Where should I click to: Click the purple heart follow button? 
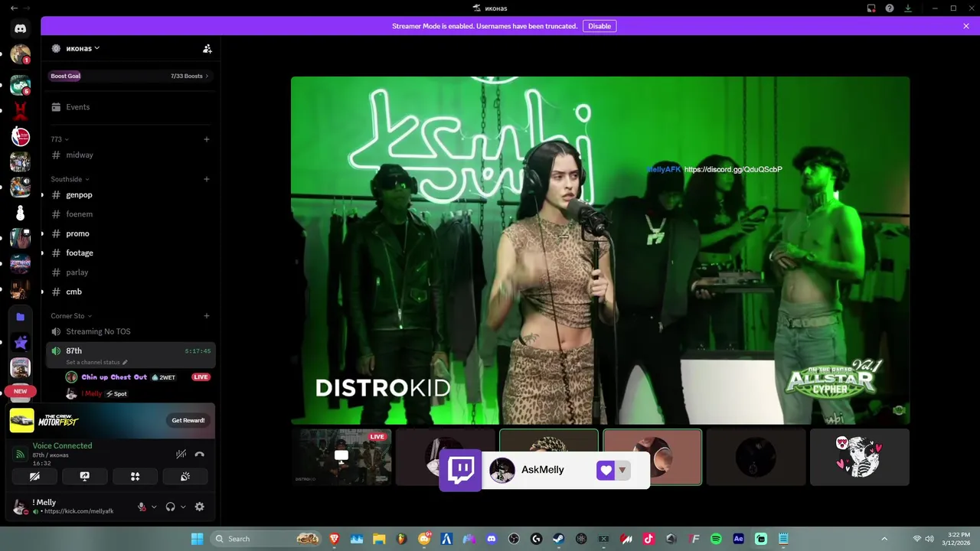tap(606, 470)
